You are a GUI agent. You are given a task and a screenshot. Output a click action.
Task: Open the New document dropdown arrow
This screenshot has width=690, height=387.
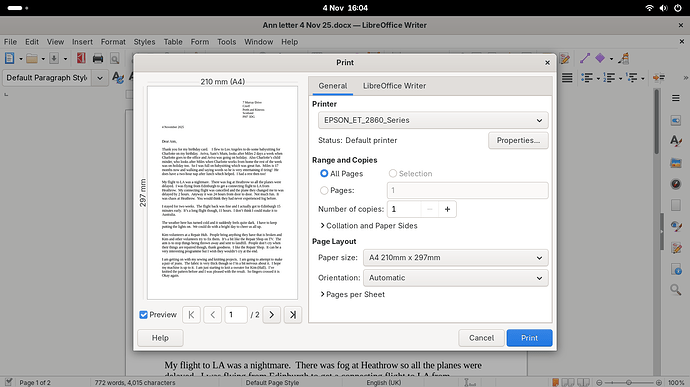pyautogui.click(x=21, y=59)
